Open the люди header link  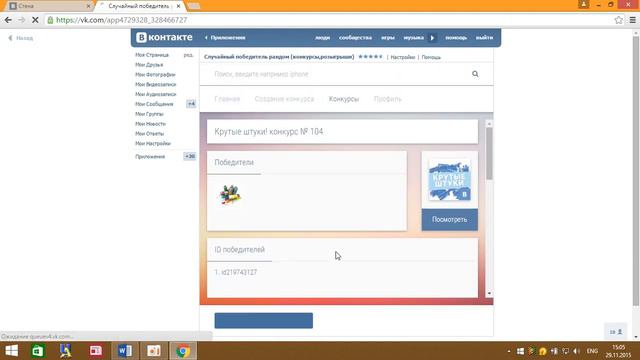click(x=322, y=38)
